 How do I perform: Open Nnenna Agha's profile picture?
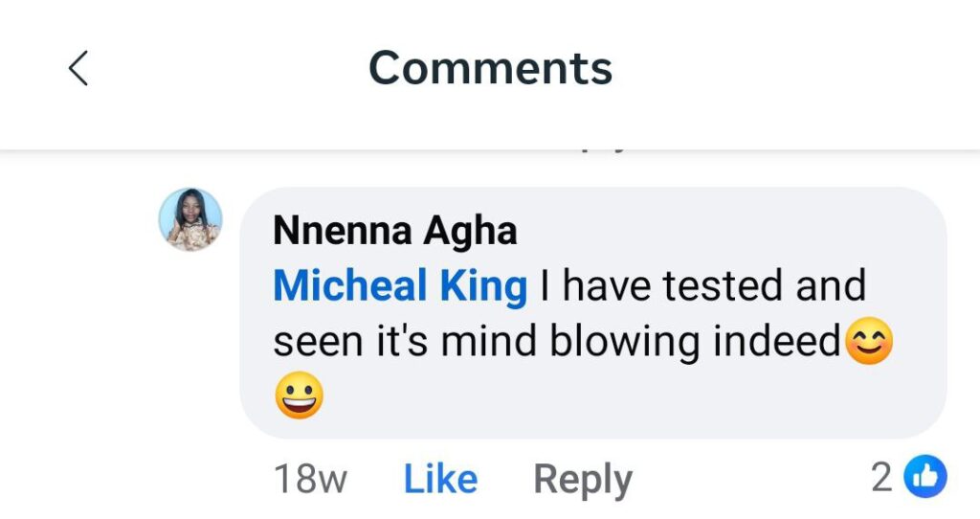[x=190, y=219]
